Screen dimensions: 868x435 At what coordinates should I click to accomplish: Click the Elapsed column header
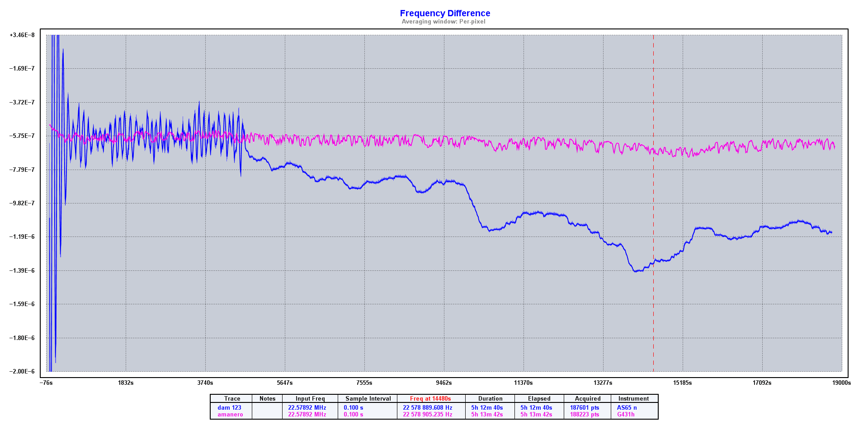[x=539, y=398]
